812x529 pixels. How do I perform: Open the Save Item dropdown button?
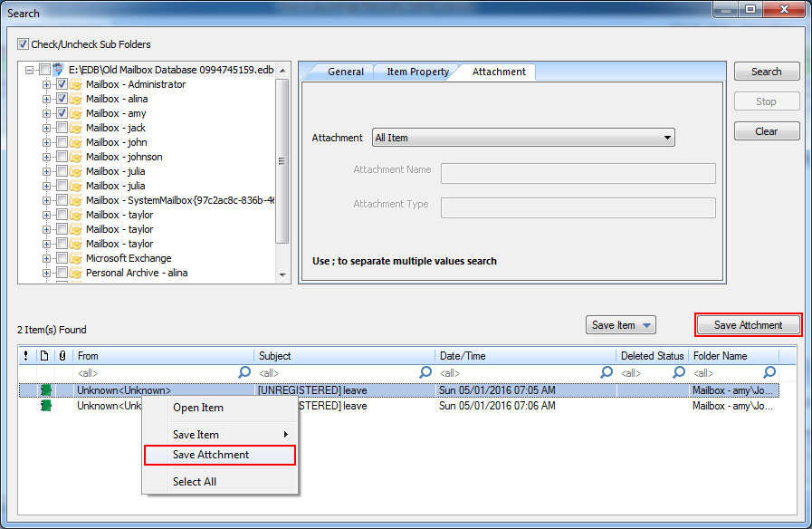point(620,325)
